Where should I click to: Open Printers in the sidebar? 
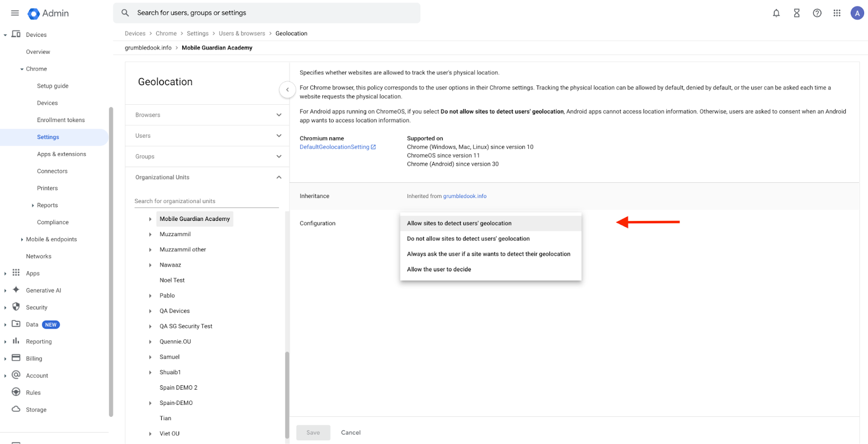tap(47, 188)
